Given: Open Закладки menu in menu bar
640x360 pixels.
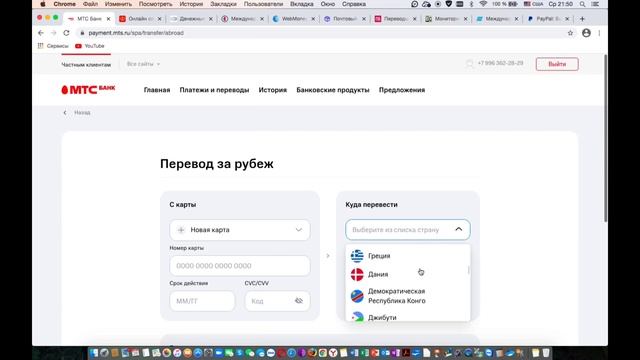Looking at the screenshot, I should tap(223, 4).
